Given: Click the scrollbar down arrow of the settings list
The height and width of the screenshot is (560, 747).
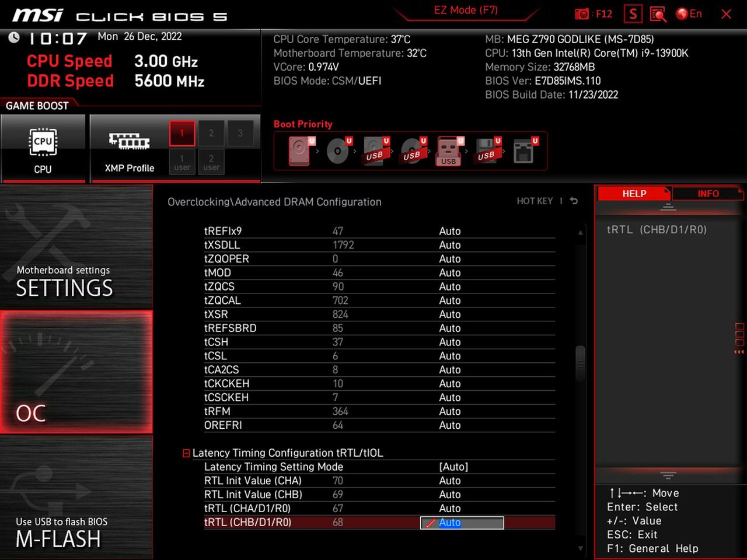Looking at the screenshot, I should [580, 548].
